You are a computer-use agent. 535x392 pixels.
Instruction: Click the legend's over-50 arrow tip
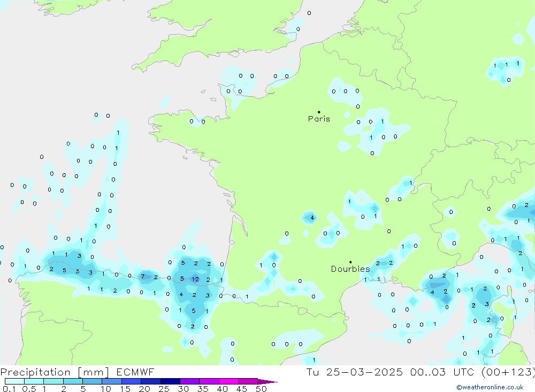tap(268, 382)
